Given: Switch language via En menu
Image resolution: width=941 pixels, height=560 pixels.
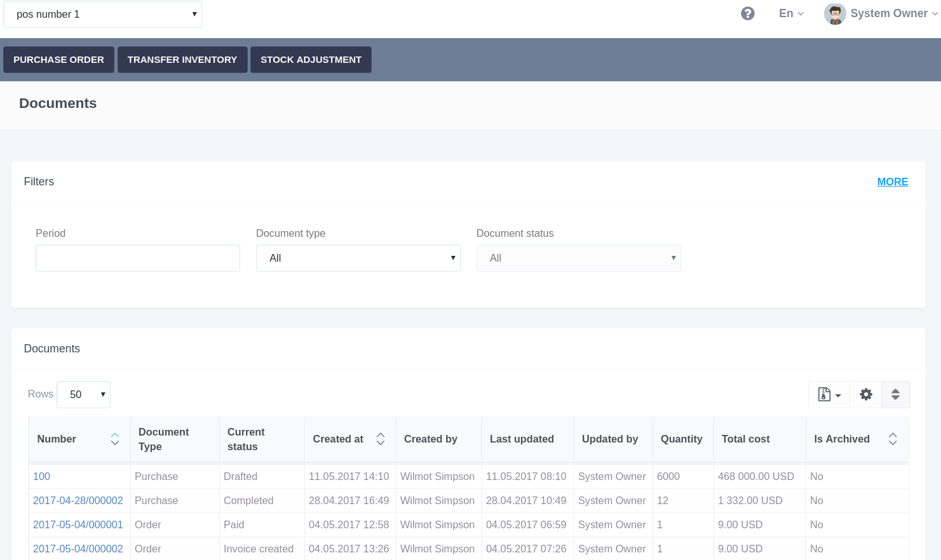Looking at the screenshot, I should pos(791,13).
